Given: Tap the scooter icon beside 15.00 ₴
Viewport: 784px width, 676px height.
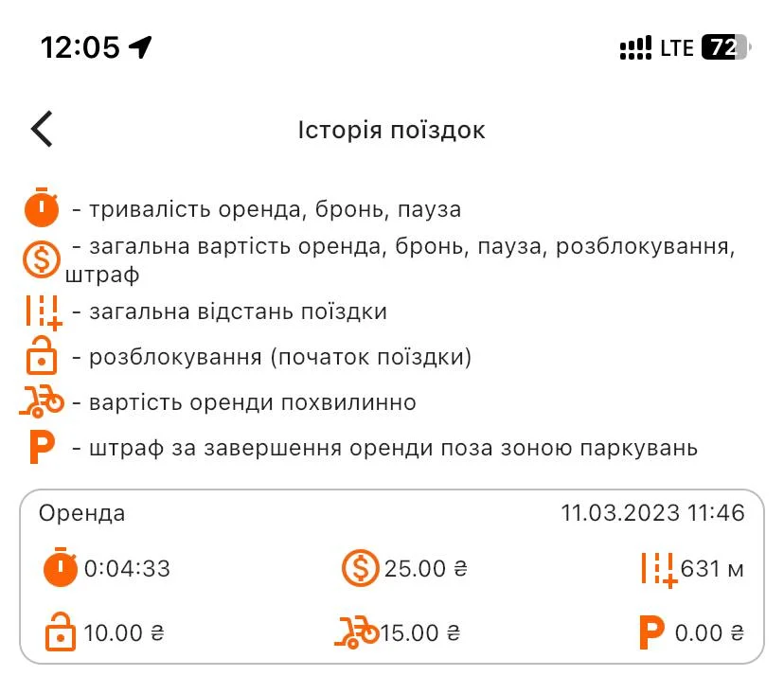Looking at the screenshot, I should (357, 632).
